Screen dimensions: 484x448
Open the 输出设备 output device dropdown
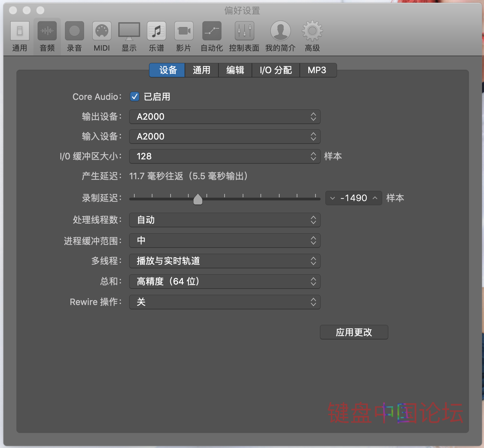(225, 117)
